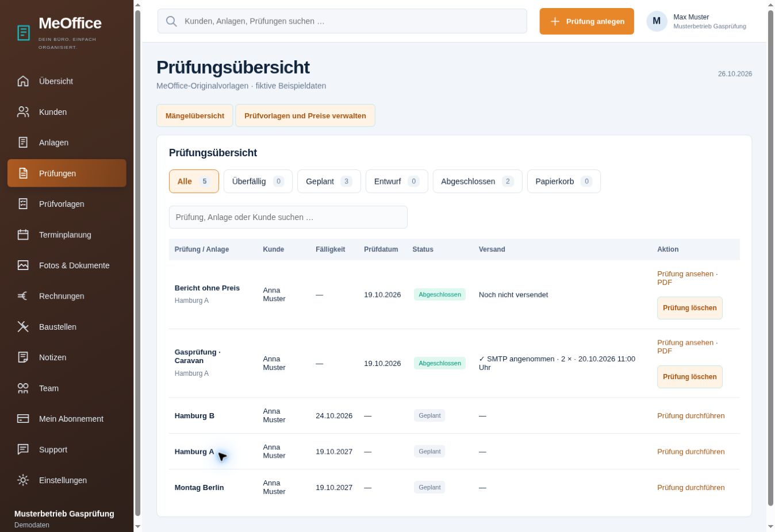Switch to the Überfällig filter tab
The image size is (775, 532).
click(x=258, y=182)
